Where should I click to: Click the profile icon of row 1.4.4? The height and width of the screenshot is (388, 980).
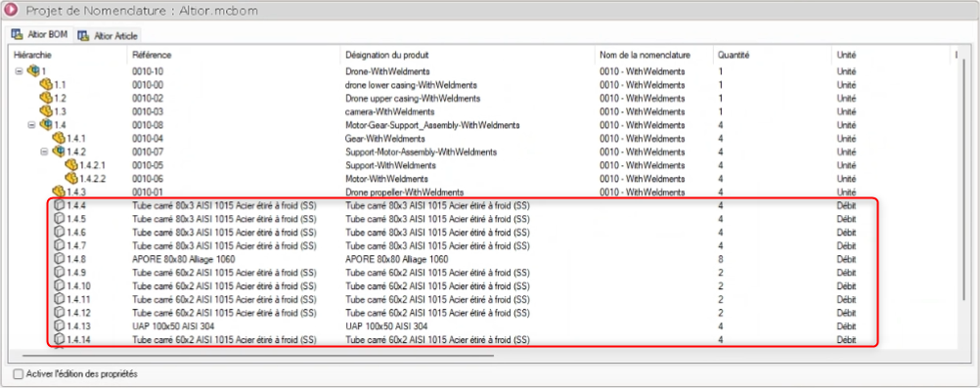click(60, 205)
